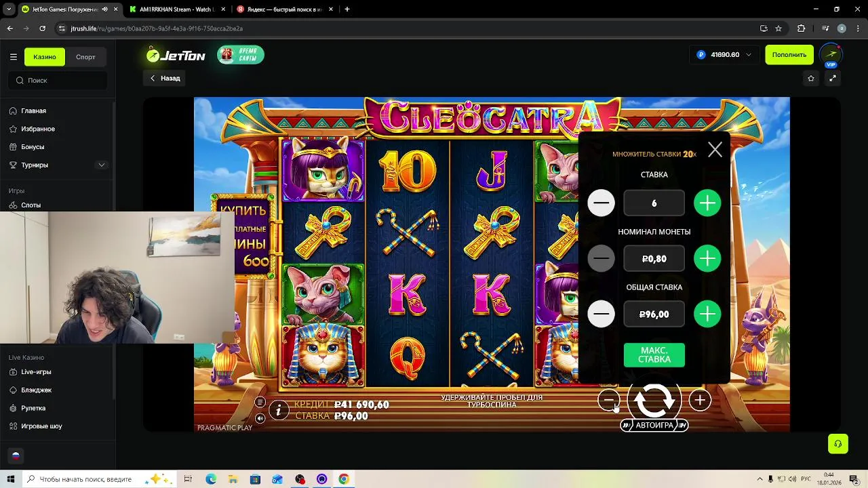Open the Windows Start menu
The image size is (868, 488).
point(10,479)
